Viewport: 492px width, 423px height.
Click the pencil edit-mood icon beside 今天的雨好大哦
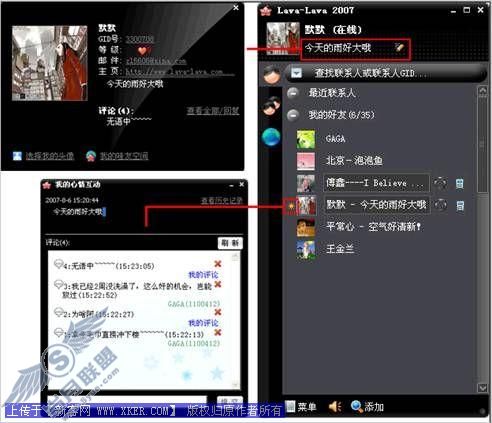coord(399,47)
